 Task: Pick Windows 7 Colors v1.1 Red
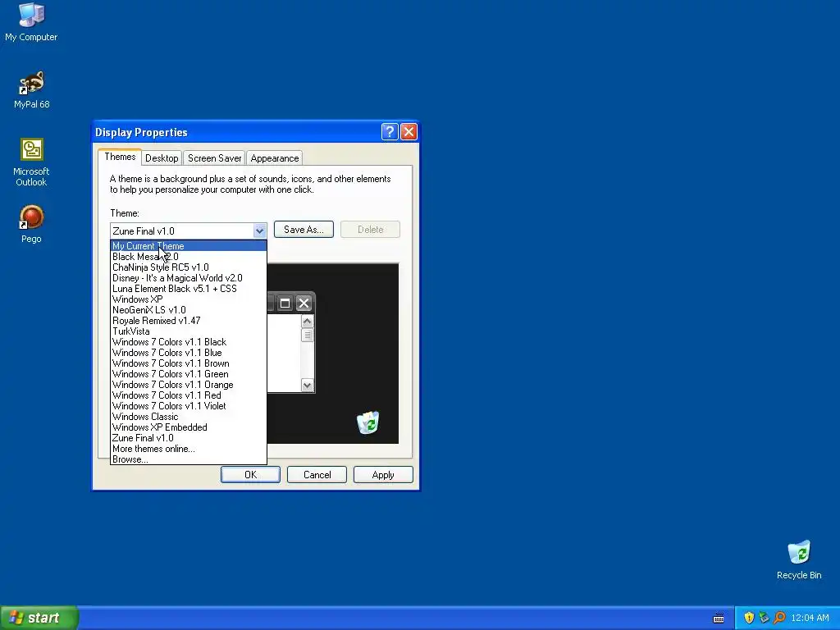click(x=189, y=395)
